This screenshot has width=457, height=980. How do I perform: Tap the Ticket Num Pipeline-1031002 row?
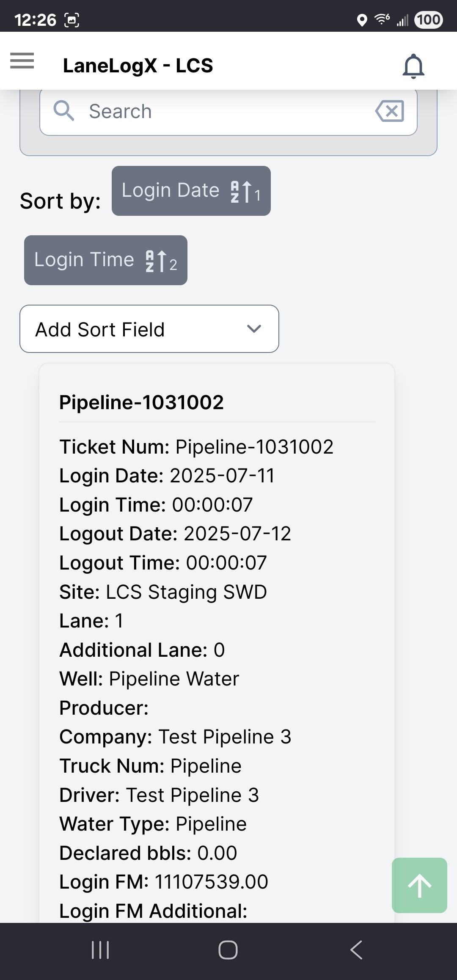click(196, 447)
